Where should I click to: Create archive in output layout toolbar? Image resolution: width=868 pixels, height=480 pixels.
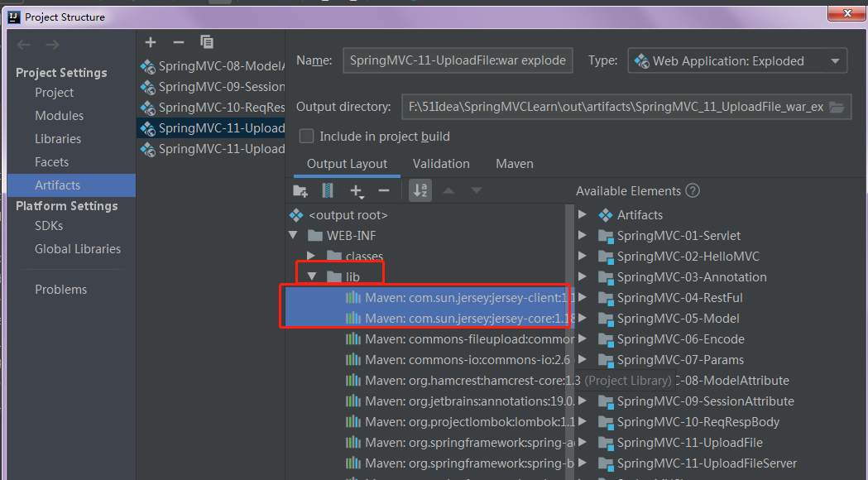click(x=327, y=191)
